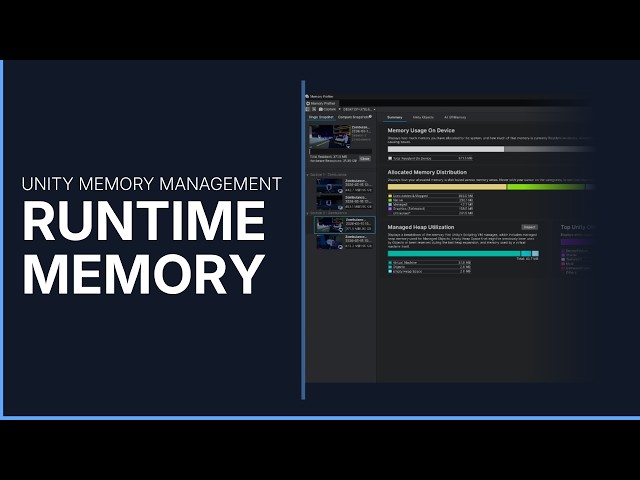Select the second snapshot under Session 1
The height and width of the screenshot is (480, 640).
point(344,202)
